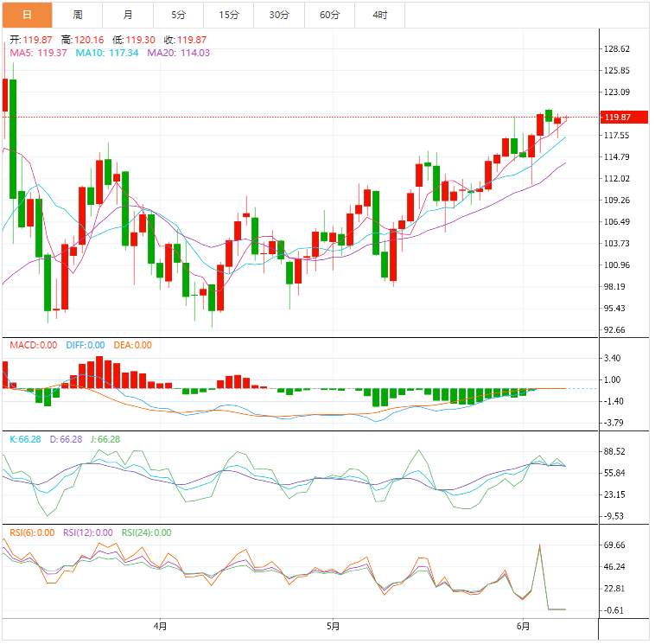The height and width of the screenshot is (644, 655).
Task: Choose the 60分 timeframe tab
Action: 329,15
